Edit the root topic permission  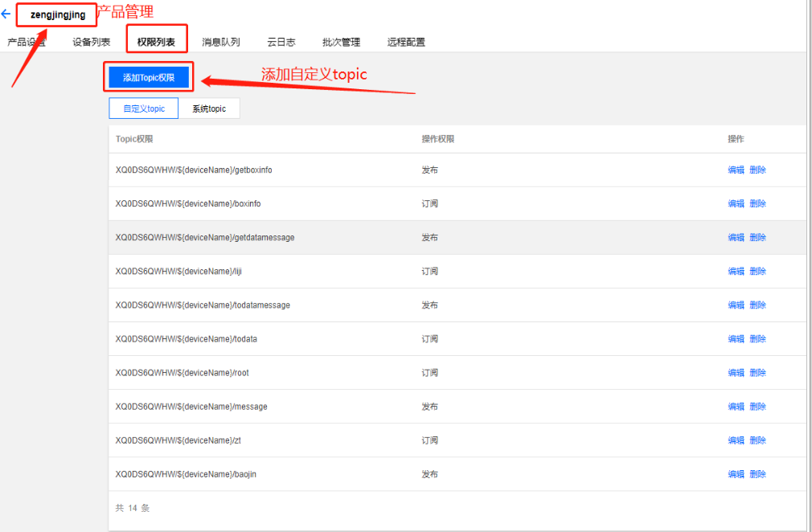click(x=736, y=373)
